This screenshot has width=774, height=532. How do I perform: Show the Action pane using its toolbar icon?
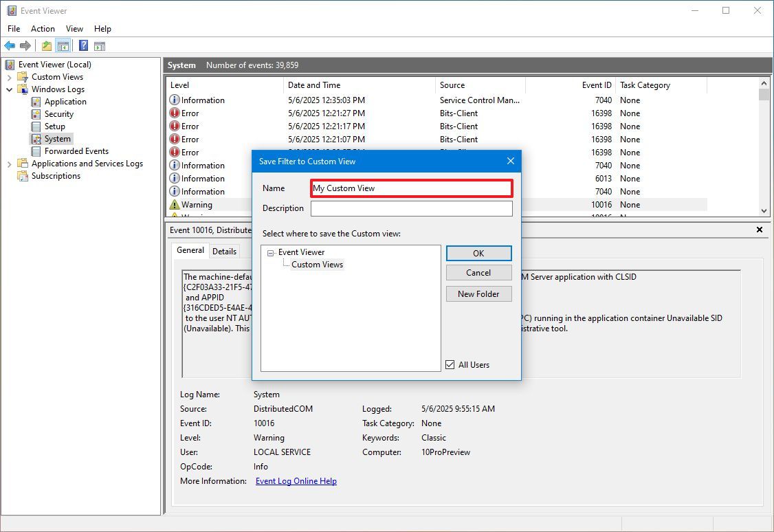[x=100, y=45]
